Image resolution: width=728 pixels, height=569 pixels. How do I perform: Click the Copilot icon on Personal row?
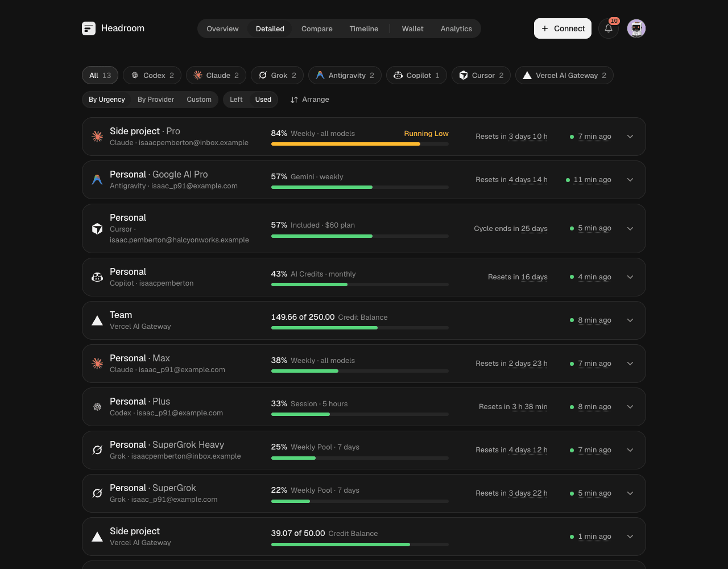coord(97,277)
